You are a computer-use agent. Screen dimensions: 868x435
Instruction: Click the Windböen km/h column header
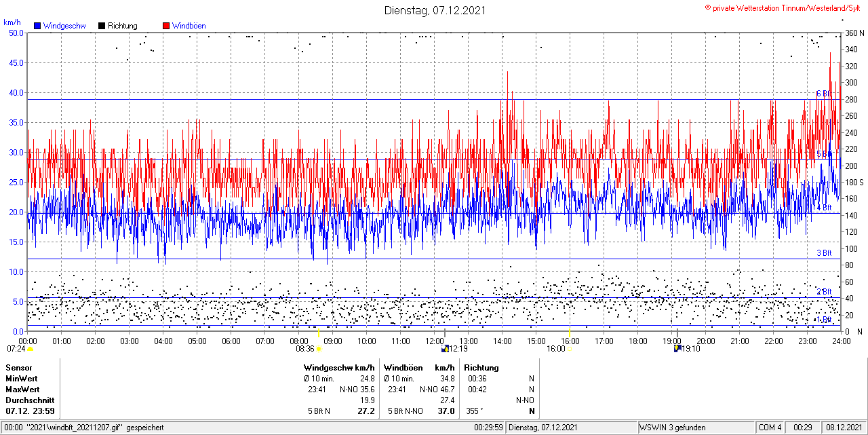pyautogui.click(x=419, y=368)
